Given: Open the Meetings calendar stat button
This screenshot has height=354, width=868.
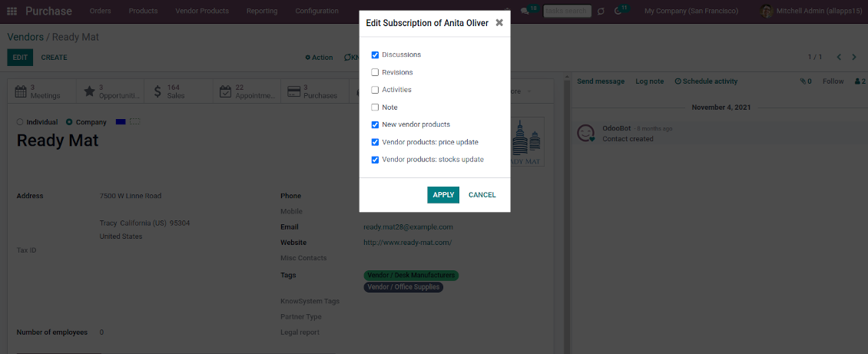Looking at the screenshot, I should tap(45, 91).
